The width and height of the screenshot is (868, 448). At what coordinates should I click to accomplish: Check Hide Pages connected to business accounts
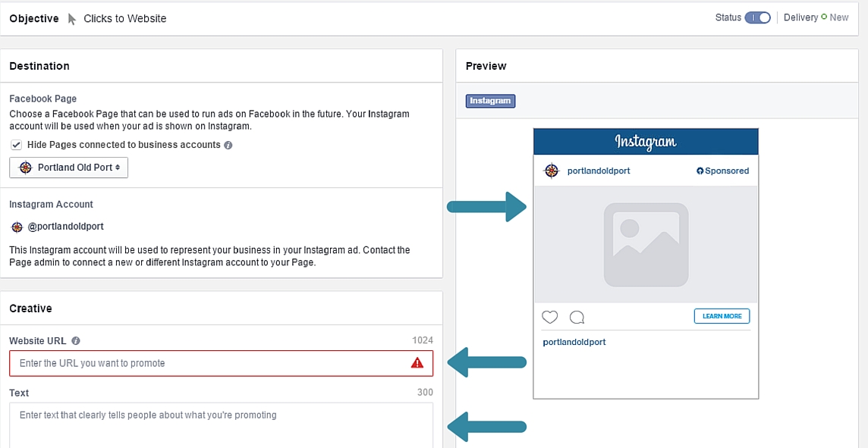coord(17,145)
